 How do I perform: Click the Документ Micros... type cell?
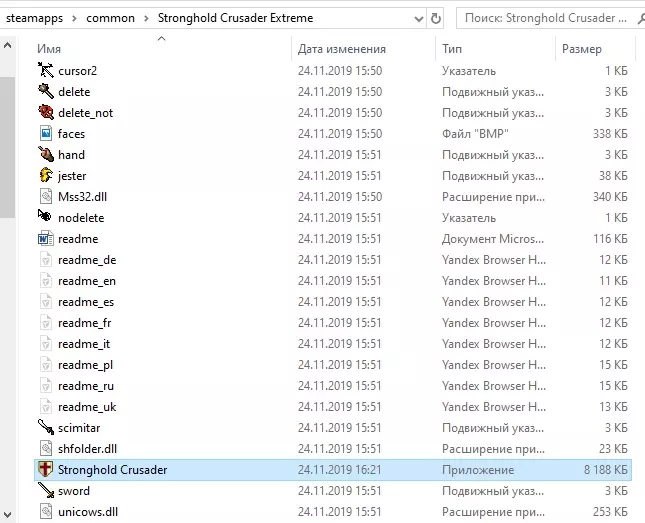[x=493, y=239]
